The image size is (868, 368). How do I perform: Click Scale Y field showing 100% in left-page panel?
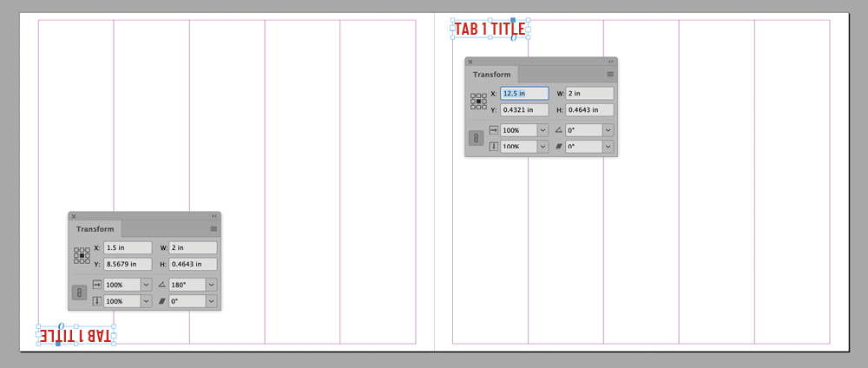(122, 301)
